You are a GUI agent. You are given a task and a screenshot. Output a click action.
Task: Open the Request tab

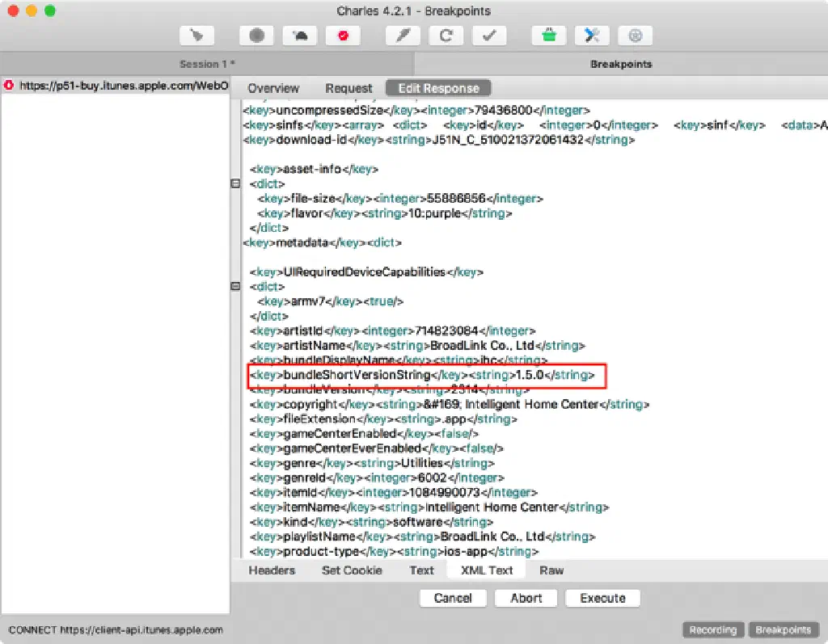pos(349,88)
